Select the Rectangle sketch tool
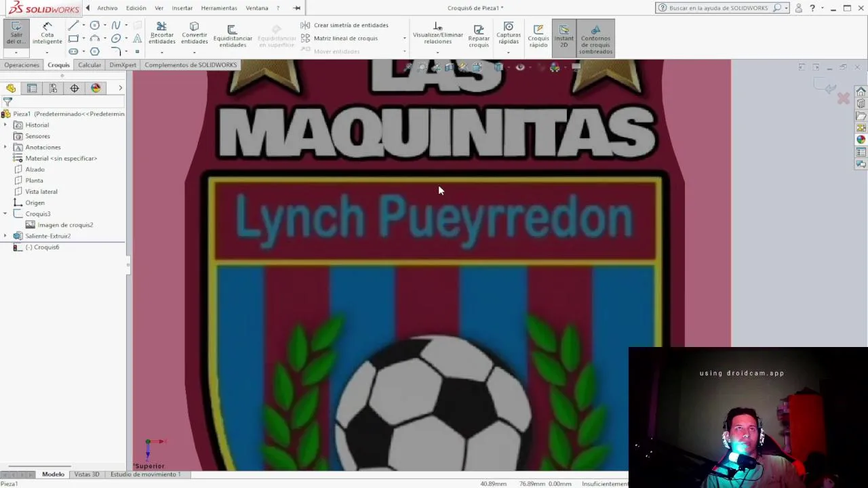Screen dimensions: 868x488 [73, 39]
